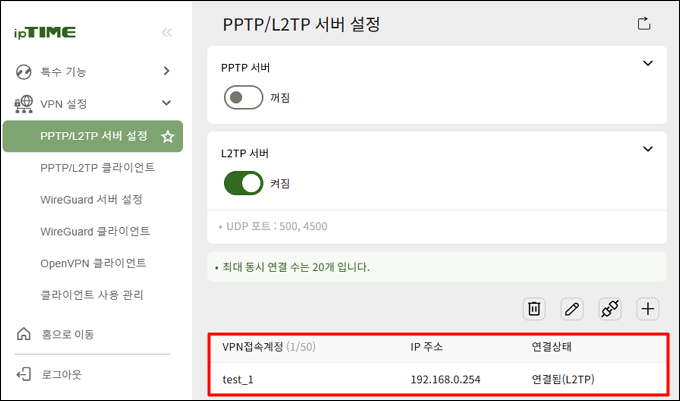
Task: Enable the PPTP 서버 toggle
Action: click(x=243, y=98)
